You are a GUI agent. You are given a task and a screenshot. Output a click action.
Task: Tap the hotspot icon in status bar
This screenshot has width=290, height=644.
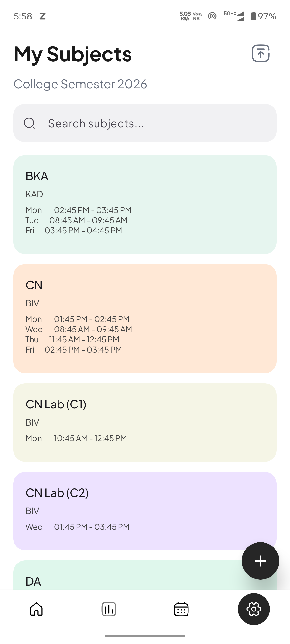point(212,16)
